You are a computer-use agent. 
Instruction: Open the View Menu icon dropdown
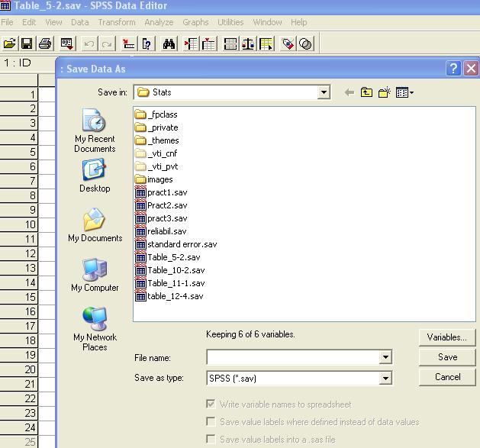tap(404, 92)
